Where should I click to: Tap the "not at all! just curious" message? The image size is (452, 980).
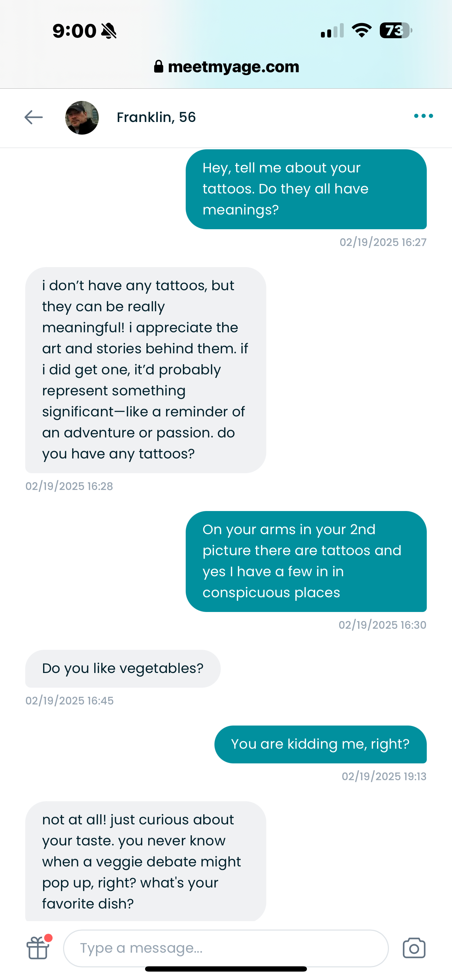pos(145,861)
